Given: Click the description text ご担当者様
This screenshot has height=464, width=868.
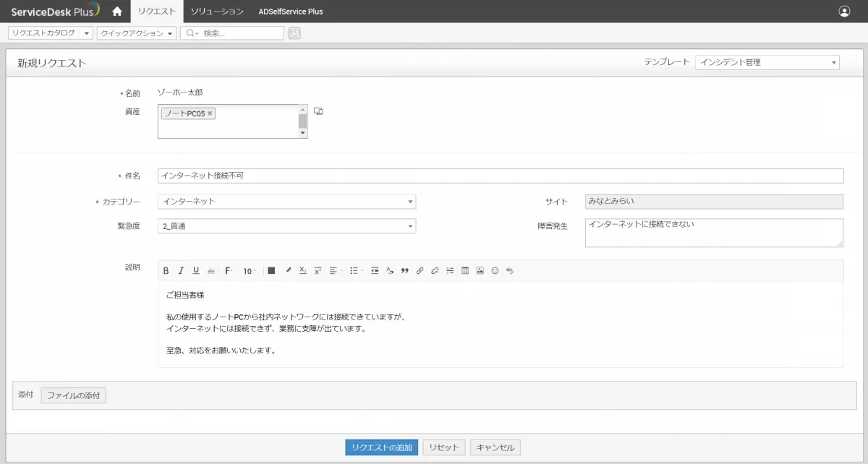Looking at the screenshot, I should (x=186, y=295).
